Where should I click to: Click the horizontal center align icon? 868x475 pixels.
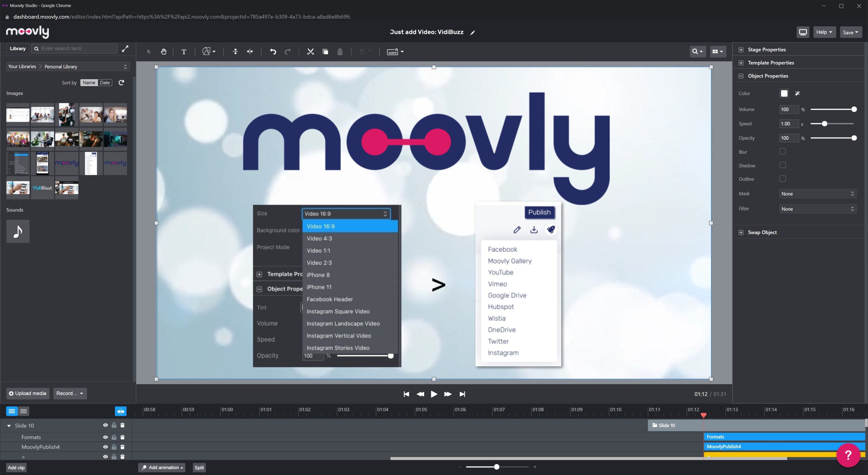(x=250, y=51)
